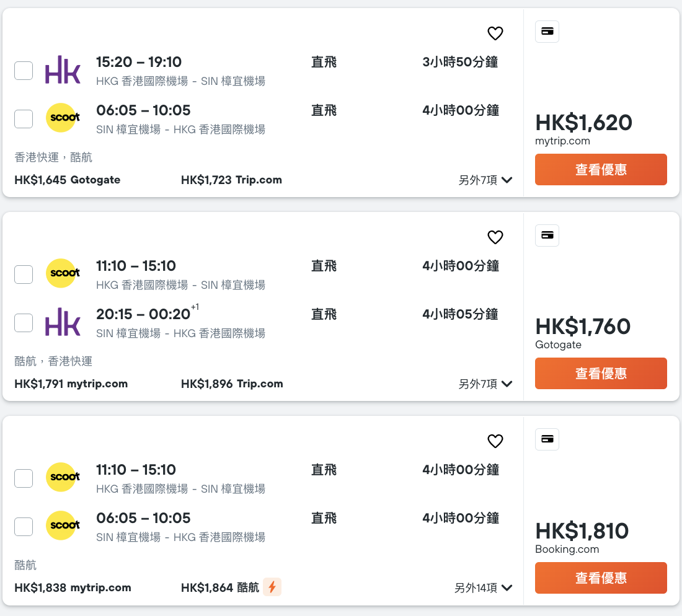Favorite the HK$1,760 Gotogate flight
This screenshot has width=682, height=616.
click(x=495, y=237)
